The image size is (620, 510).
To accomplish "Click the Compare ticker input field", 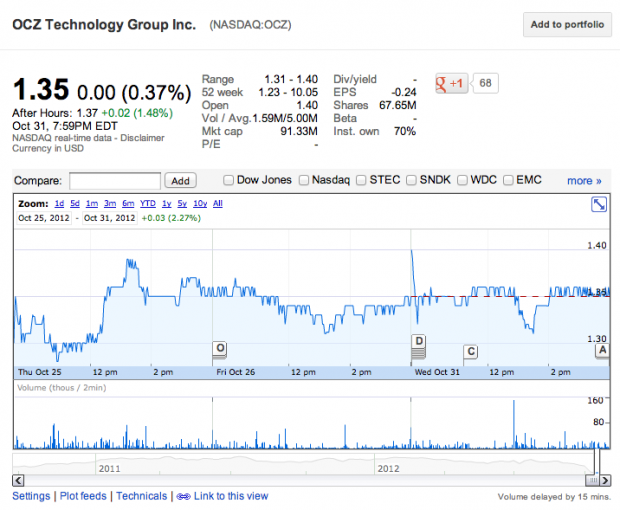I will click(115, 181).
